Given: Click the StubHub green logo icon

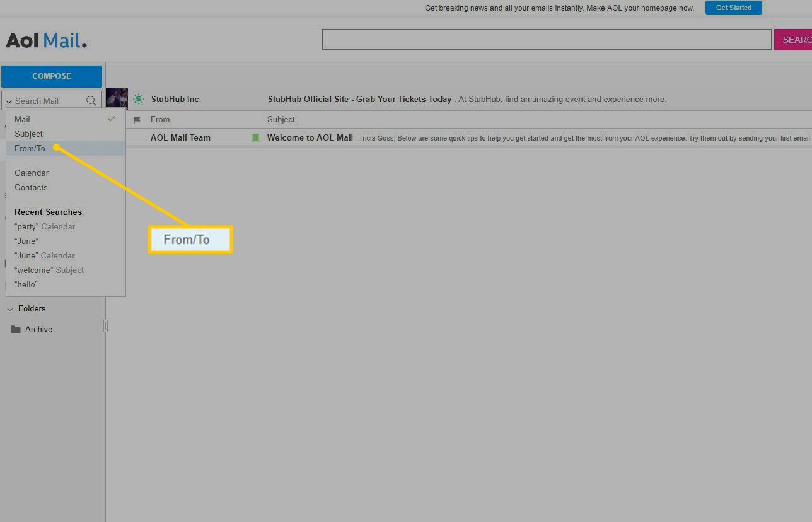Looking at the screenshot, I should click(139, 99).
